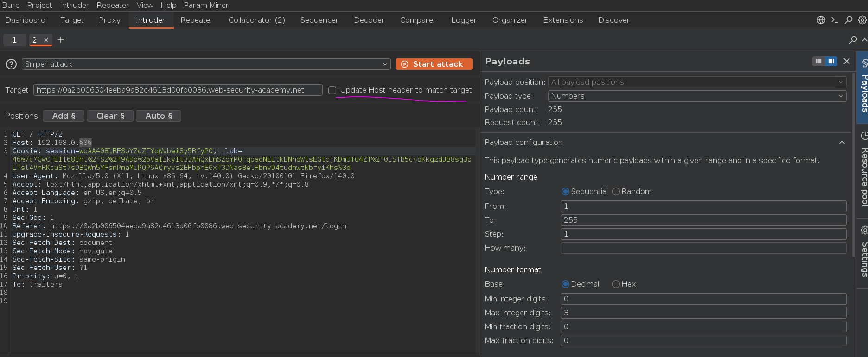
Task: Select Decimal number base
Action: coord(565,284)
